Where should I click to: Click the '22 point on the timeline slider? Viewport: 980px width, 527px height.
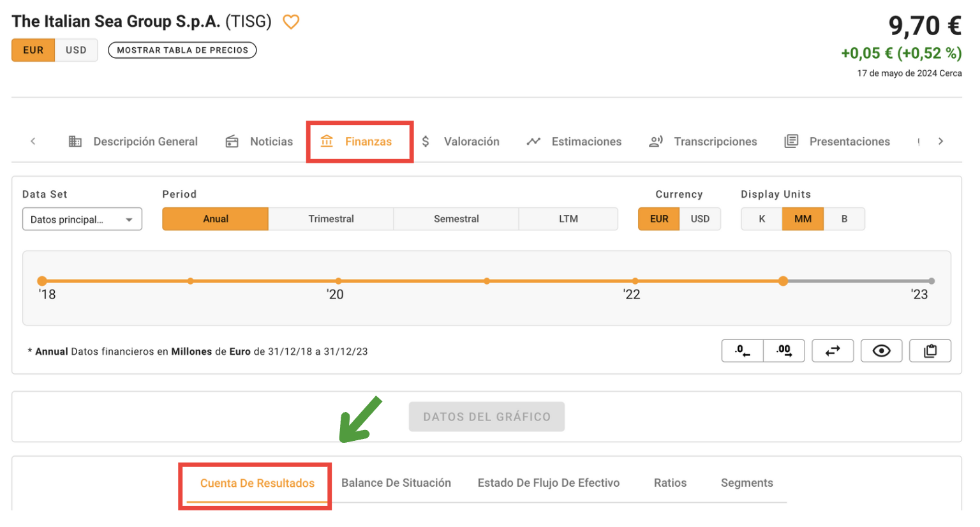pyautogui.click(x=635, y=281)
